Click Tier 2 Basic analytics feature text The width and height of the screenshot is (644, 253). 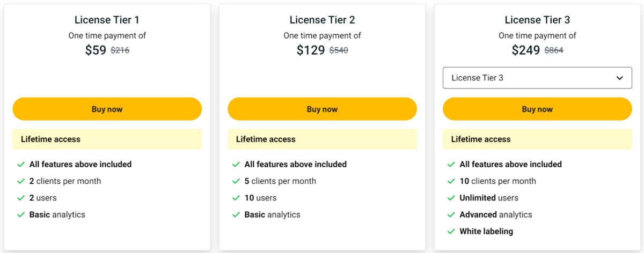pos(272,214)
